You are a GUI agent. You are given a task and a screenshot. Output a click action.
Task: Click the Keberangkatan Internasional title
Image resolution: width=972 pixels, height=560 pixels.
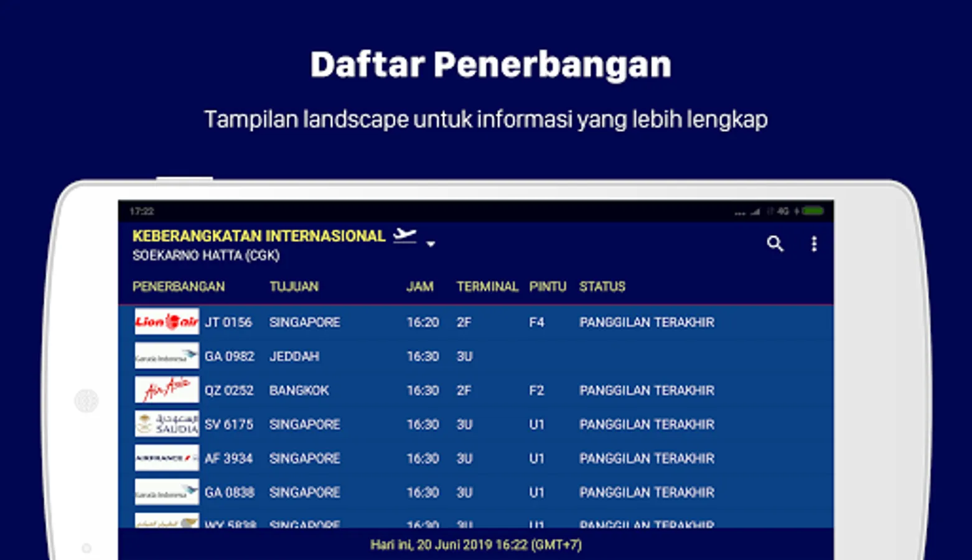259,236
